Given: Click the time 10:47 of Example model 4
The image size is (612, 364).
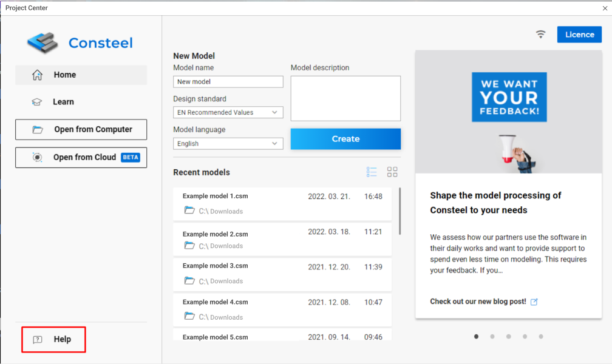Looking at the screenshot, I should (x=373, y=302).
